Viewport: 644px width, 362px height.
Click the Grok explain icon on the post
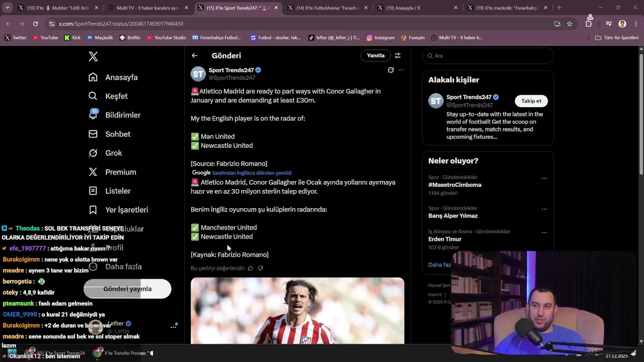pyautogui.click(x=390, y=70)
